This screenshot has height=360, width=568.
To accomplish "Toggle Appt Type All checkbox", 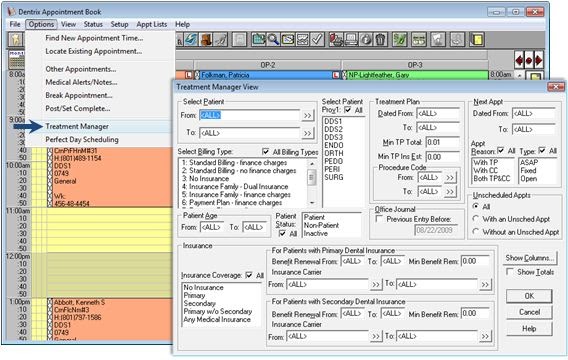I will click(542, 150).
